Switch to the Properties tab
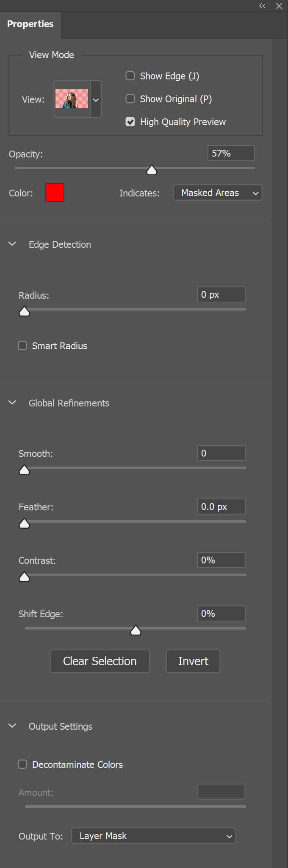Viewport: 288px width, 868px height. [30, 24]
